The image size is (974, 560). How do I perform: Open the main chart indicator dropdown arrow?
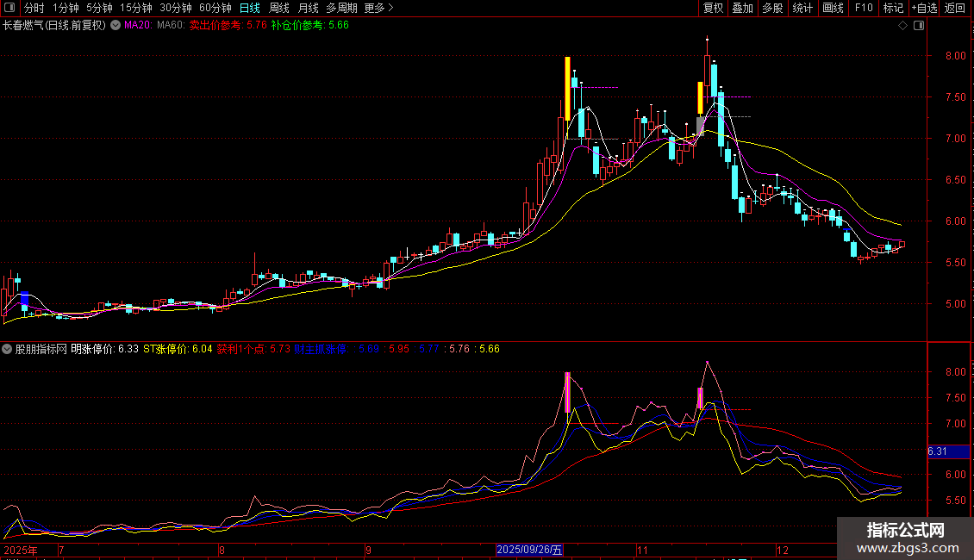tap(116, 26)
